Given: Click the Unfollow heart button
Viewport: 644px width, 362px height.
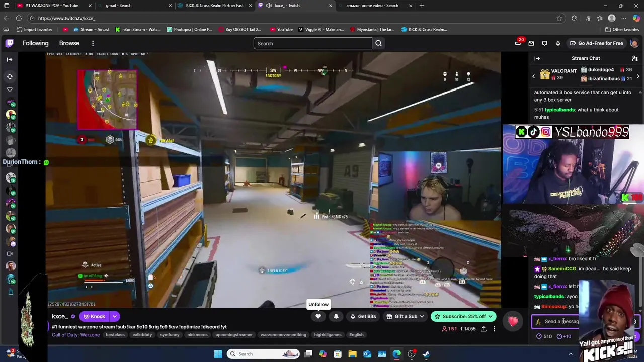Looking at the screenshot, I should pyautogui.click(x=318, y=316).
